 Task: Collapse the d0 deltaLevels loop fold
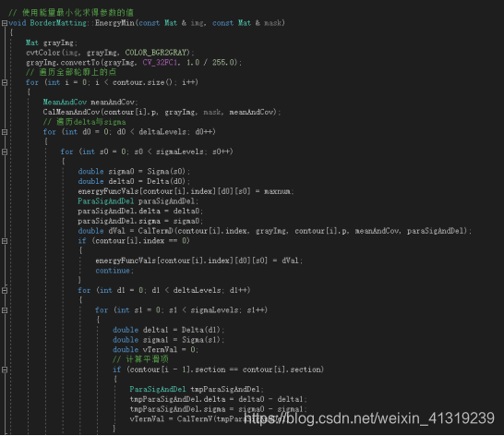(x=5, y=132)
